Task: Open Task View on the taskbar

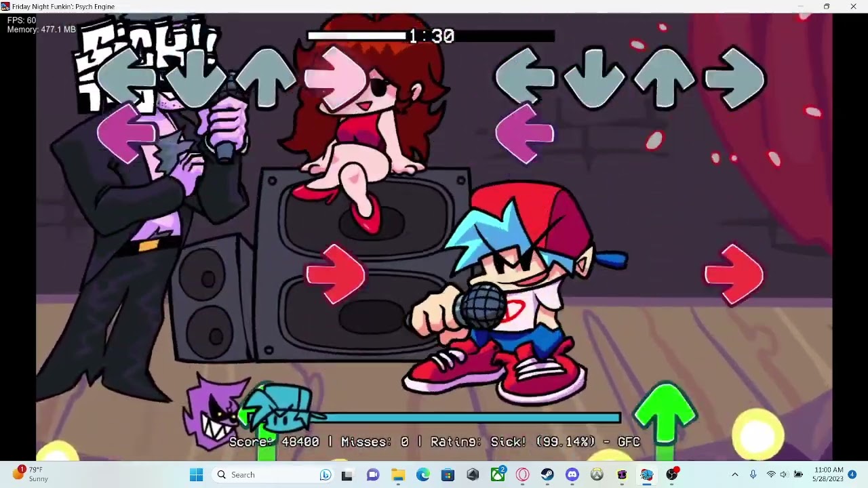Action: tap(347, 474)
